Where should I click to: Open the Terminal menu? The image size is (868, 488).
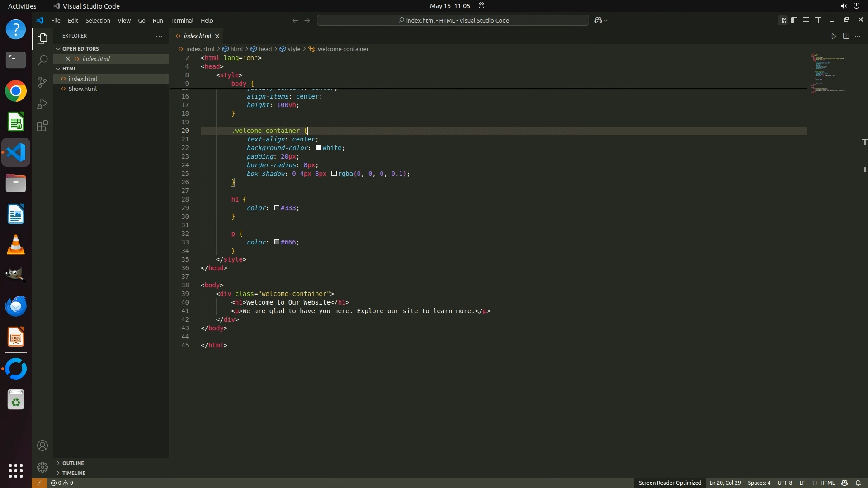coord(181,20)
